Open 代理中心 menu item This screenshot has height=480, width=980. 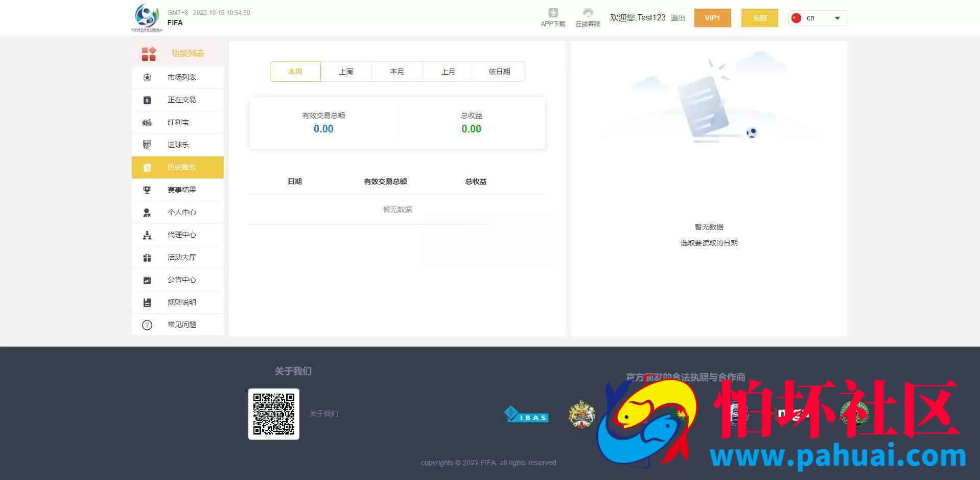[x=178, y=235]
